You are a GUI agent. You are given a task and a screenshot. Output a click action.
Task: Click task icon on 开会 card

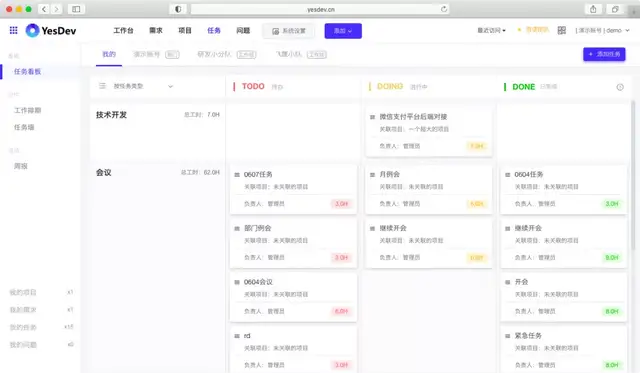coord(507,282)
